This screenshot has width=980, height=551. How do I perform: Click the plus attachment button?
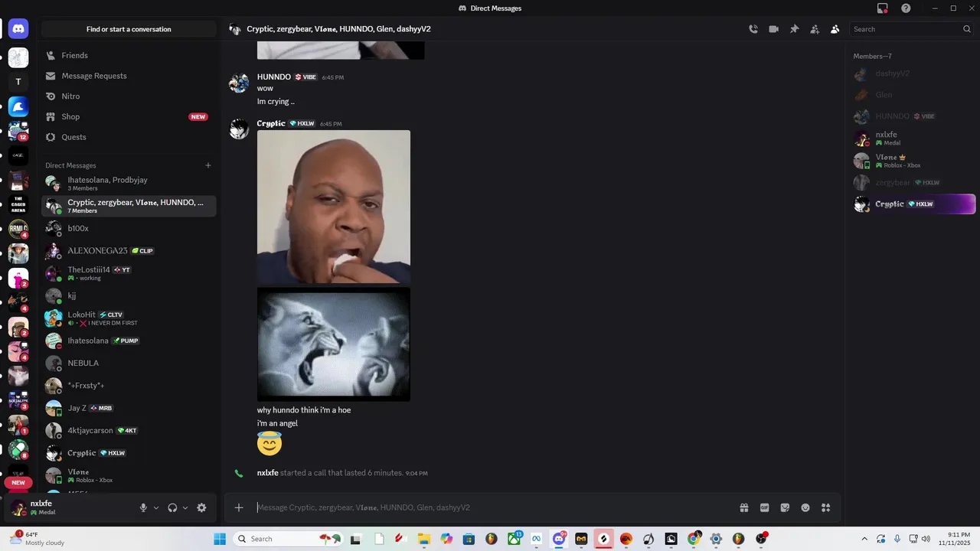tap(239, 507)
